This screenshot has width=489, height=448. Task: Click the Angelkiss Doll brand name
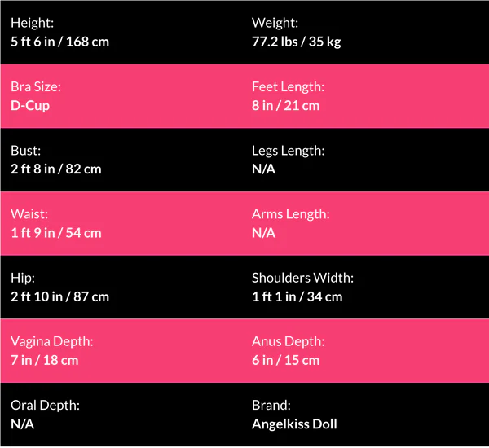click(x=294, y=424)
